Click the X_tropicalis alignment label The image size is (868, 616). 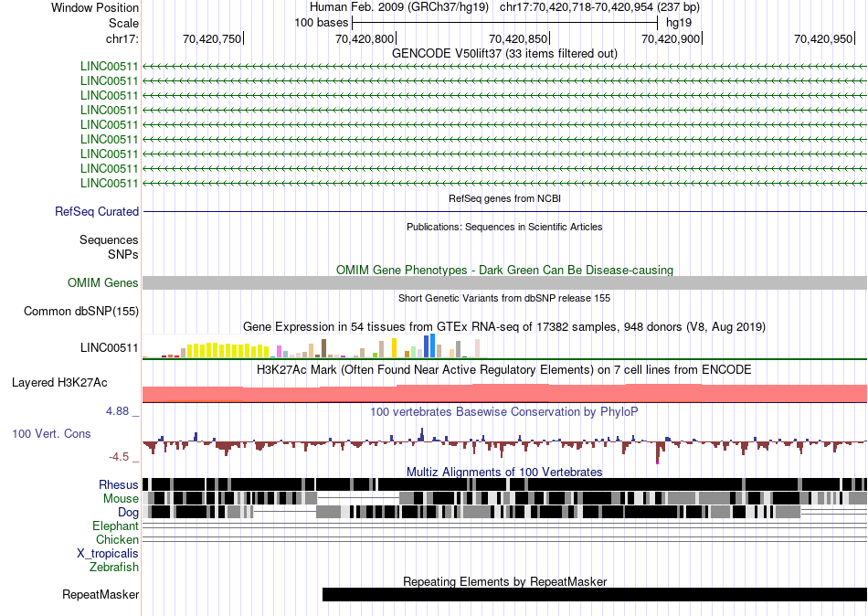tap(108, 554)
